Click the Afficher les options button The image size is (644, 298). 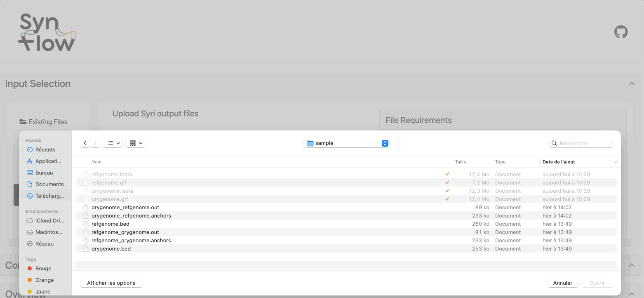point(111,283)
